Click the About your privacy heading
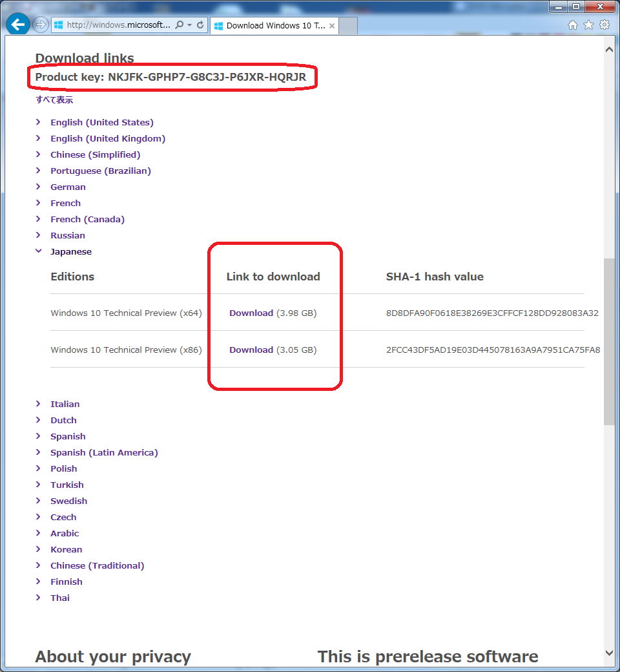 pyautogui.click(x=113, y=656)
